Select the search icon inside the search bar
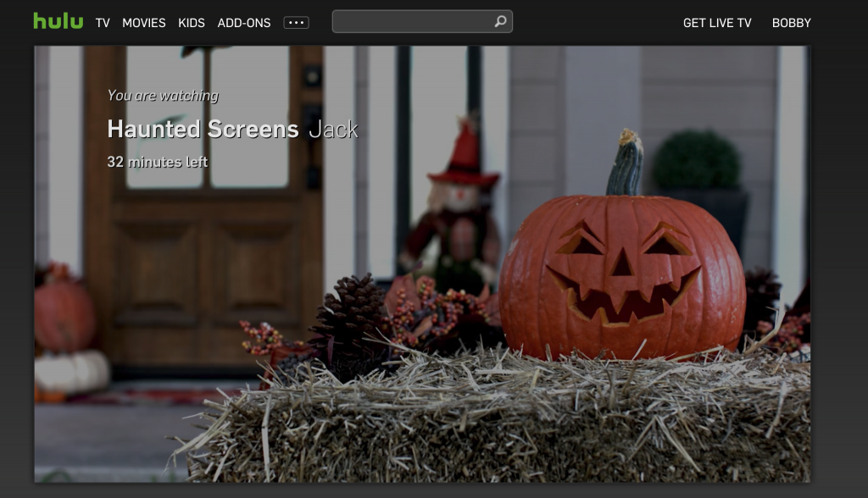Screen dimensions: 868x498 (498, 19)
